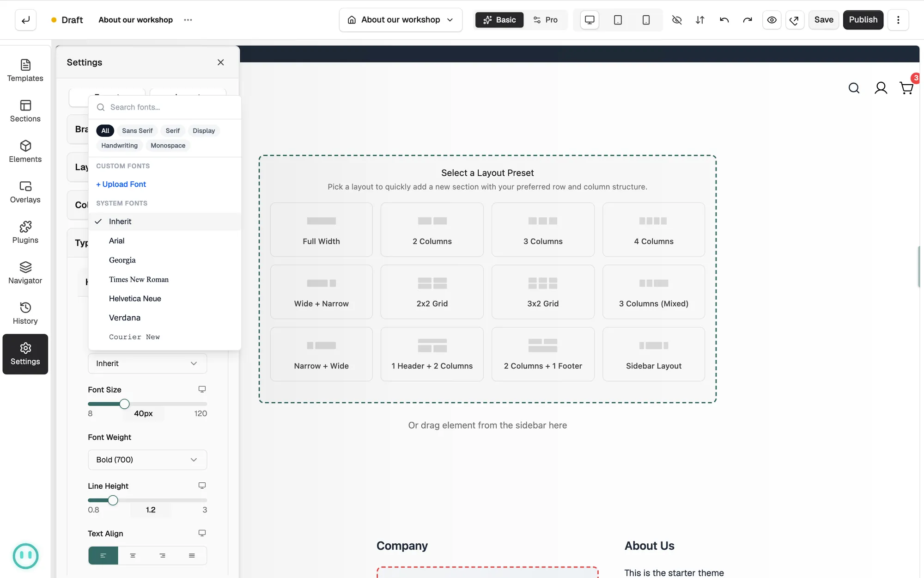This screenshot has height=578, width=924.
Task: Click the Font Size slider handle
Action: [124, 404]
